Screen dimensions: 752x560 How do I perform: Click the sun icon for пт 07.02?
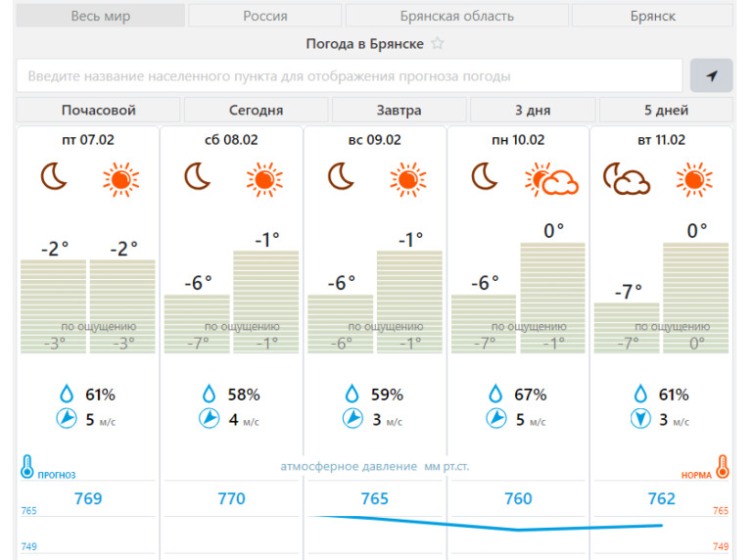tap(121, 178)
